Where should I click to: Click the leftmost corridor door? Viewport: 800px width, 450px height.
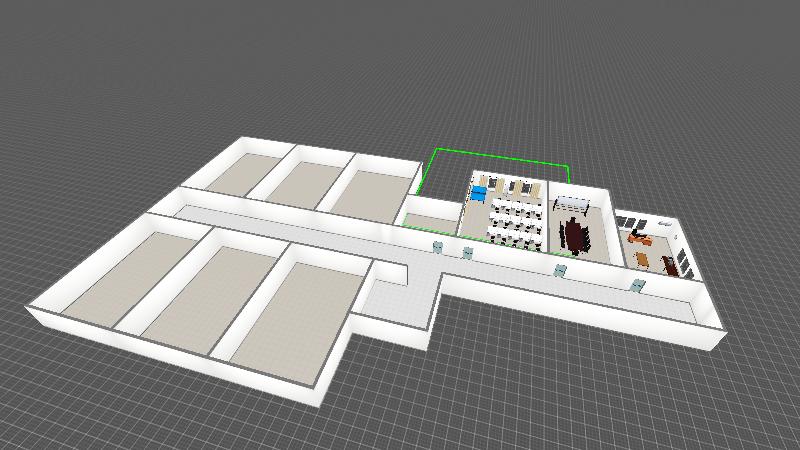tap(437, 246)
